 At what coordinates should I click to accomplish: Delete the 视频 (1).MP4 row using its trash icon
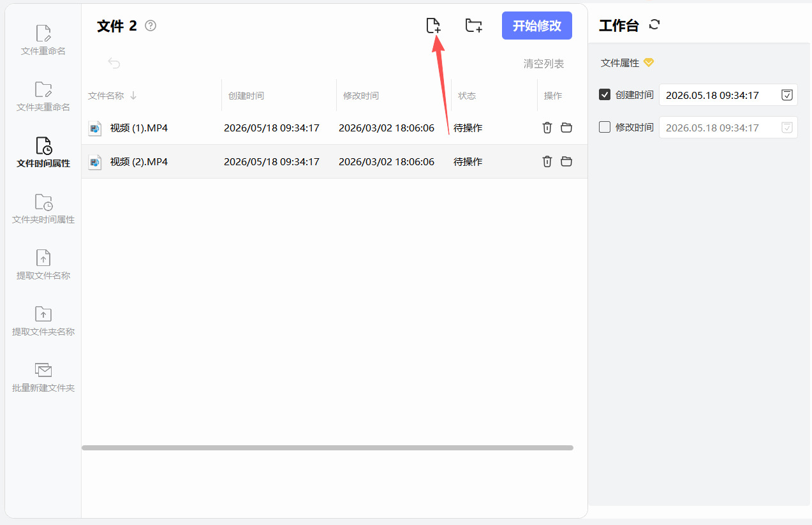point(547,128)
